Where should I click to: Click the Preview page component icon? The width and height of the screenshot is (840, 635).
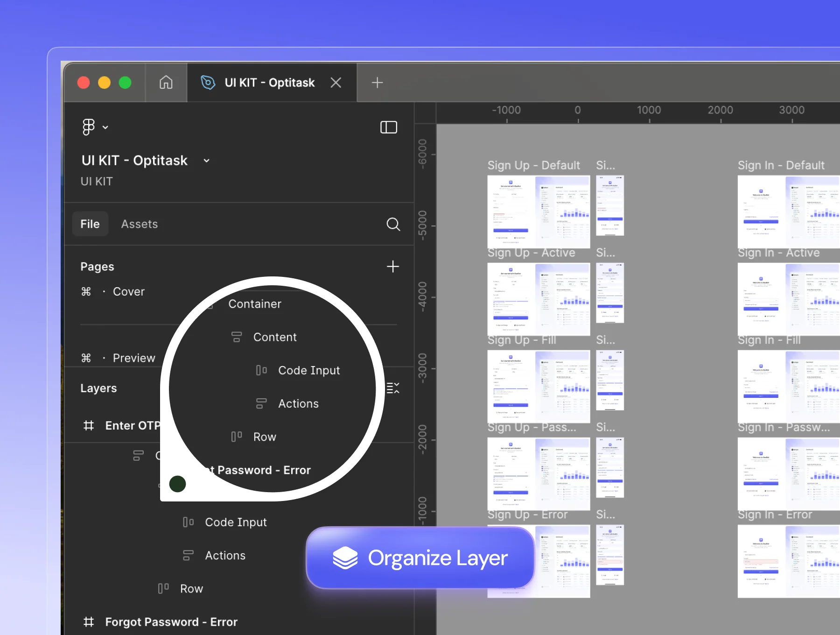click(x=86, y=358)
